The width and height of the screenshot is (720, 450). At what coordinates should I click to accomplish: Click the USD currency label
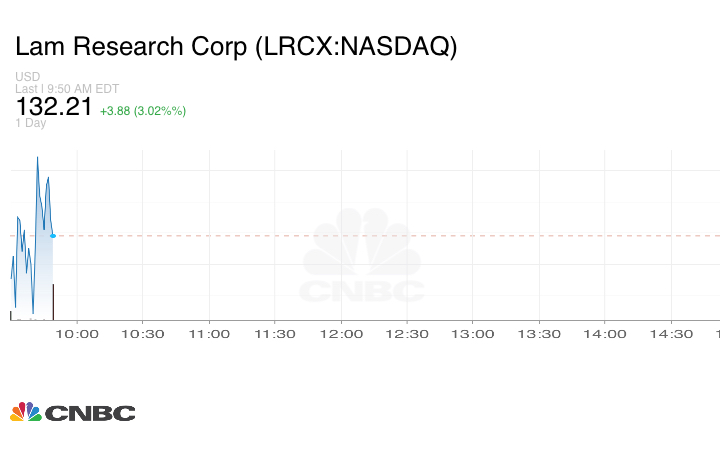(x=28, y=77)
